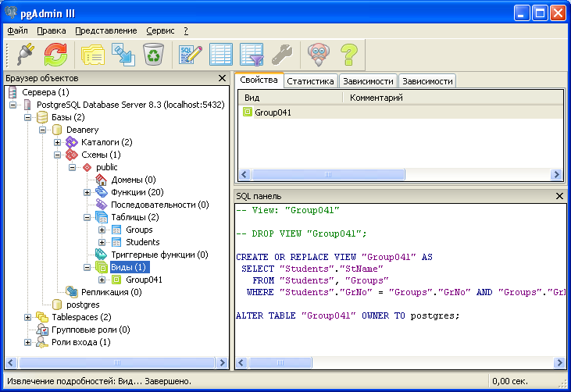Click the Вид column header

coord(291,98)
